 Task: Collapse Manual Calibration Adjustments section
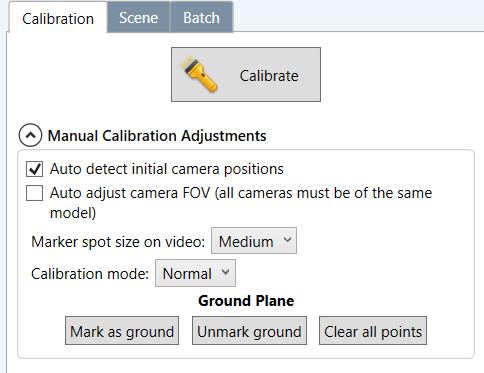30,135
